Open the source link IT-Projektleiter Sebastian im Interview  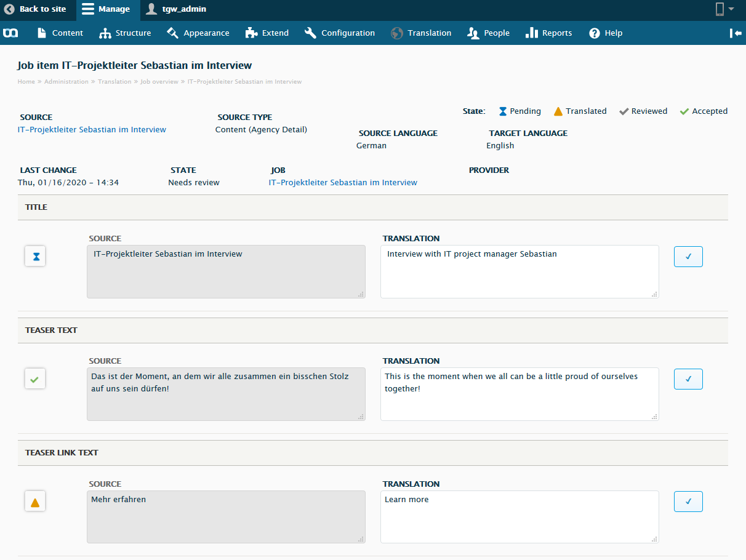point(92,130)
